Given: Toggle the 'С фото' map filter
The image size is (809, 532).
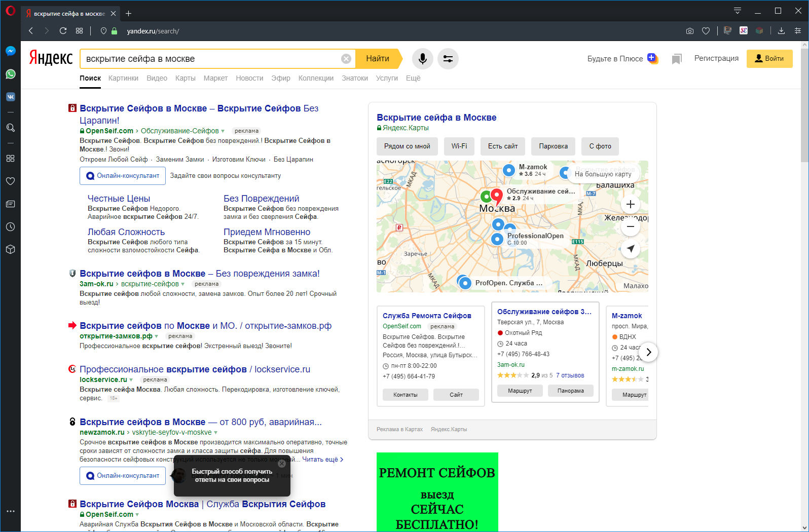Looking at the screenshot, I should pyautogui.click(x=600, y=146).
